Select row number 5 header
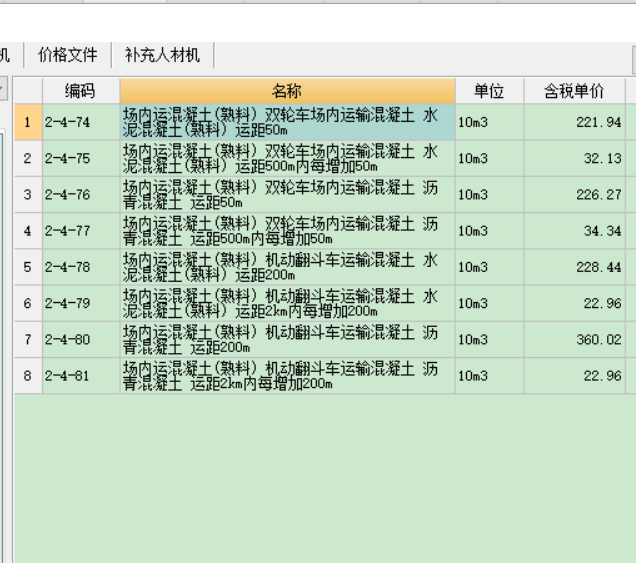 coord(28,267)
